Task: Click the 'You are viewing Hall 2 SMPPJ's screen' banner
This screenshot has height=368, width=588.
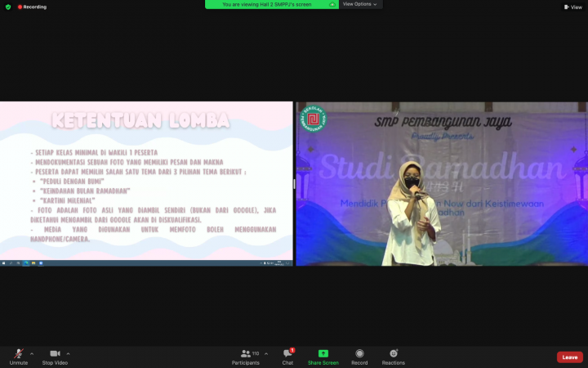Action: point(266,5)
